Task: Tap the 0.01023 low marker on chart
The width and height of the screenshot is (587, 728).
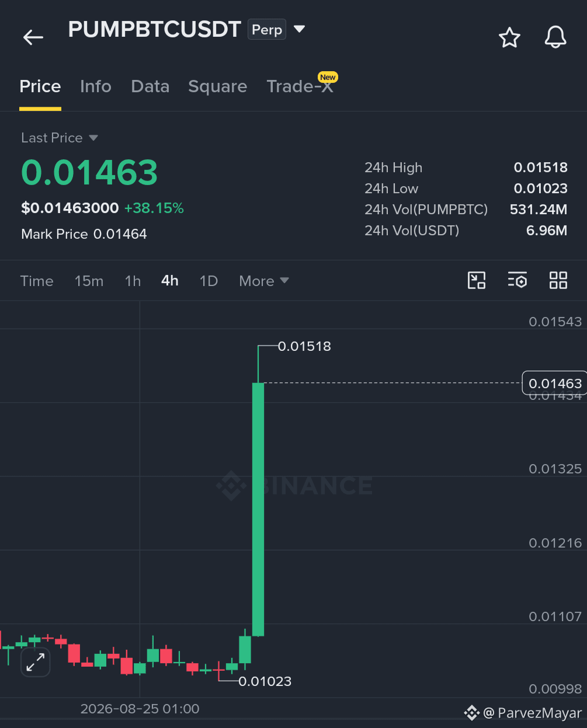Action: coord(265,681)
